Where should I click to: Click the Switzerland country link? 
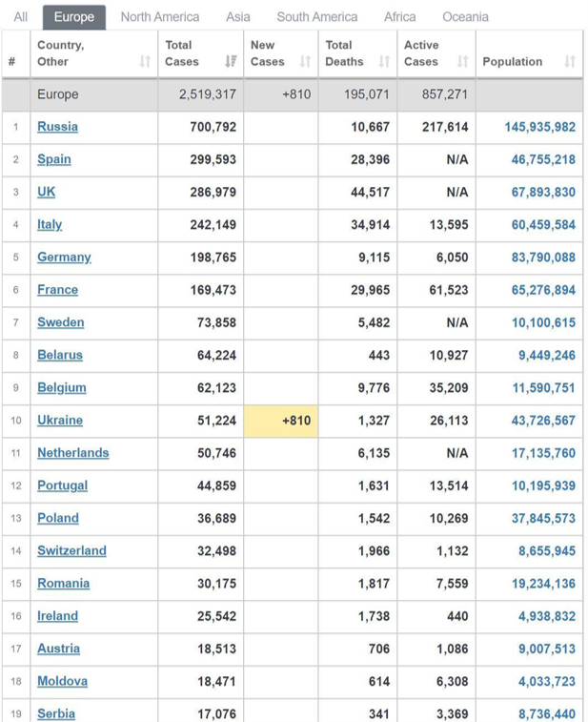point(71,551)
